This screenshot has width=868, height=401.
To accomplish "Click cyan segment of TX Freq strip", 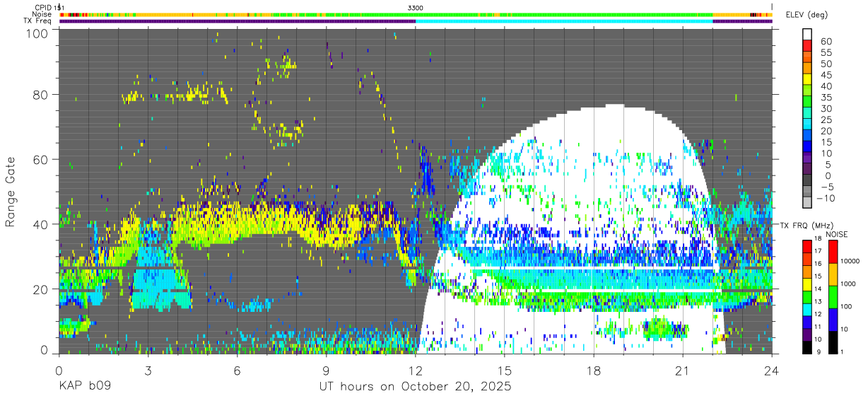I will click(564, 21).
